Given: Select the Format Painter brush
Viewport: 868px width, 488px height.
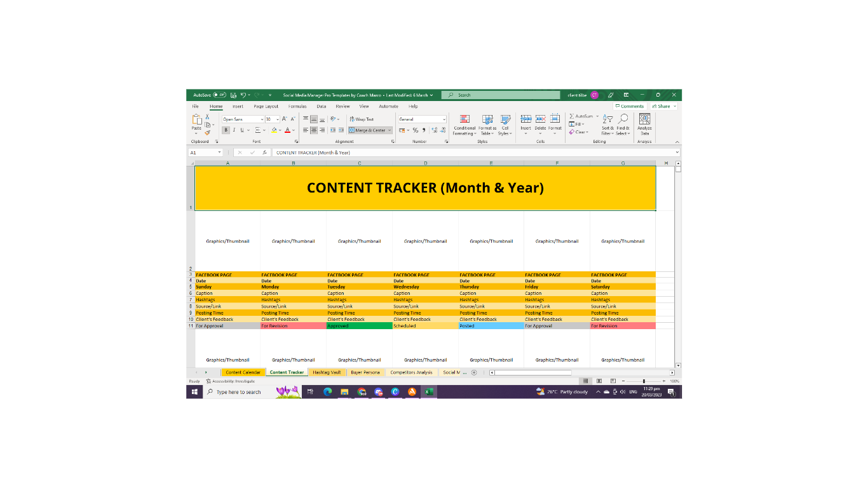Looking at the screenshot, I should pyautogui.click(x=207, y=132).
